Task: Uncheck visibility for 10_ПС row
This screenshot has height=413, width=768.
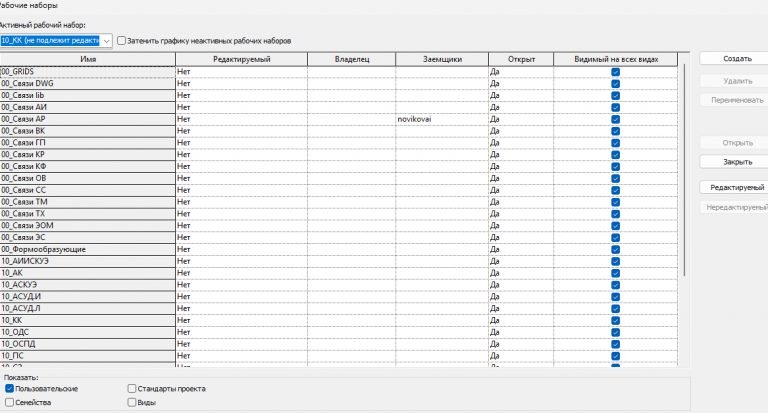Action: click(x=616, y=356)
